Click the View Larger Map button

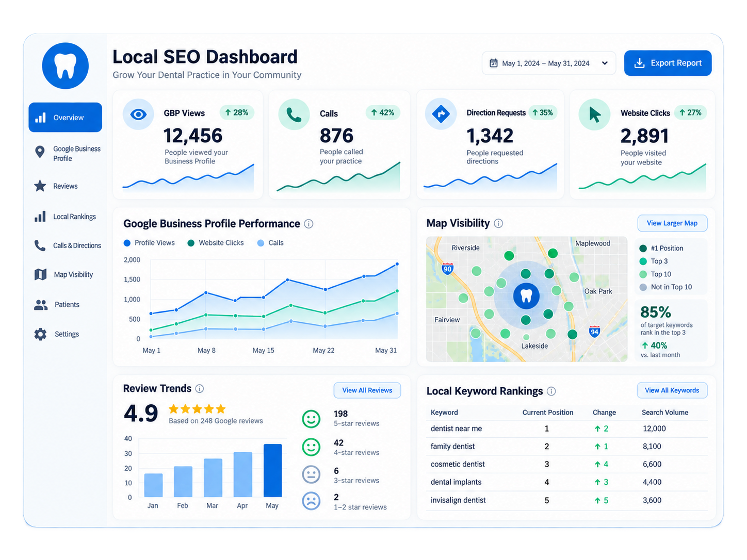tap(672, 223)
